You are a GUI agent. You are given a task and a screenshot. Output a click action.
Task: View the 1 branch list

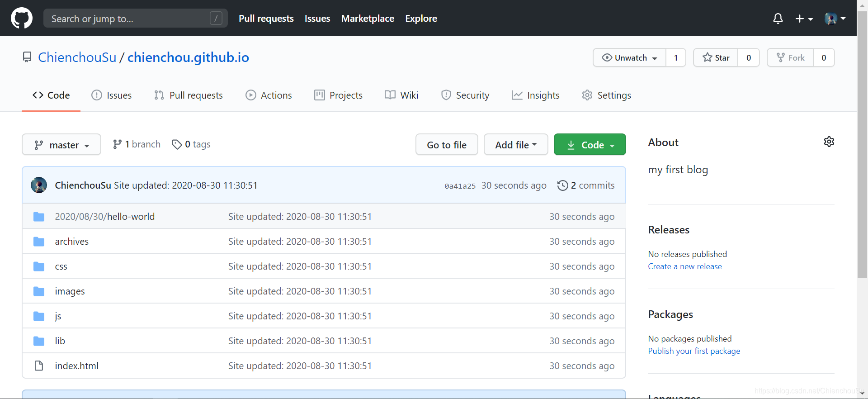(x=137, y=144)
